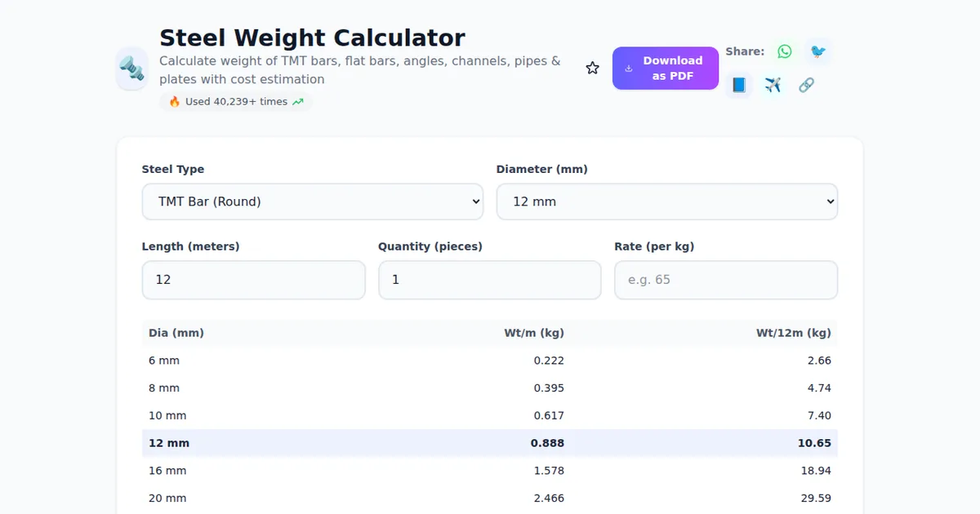Share via the Twitter bird icon

click(817, 51)
